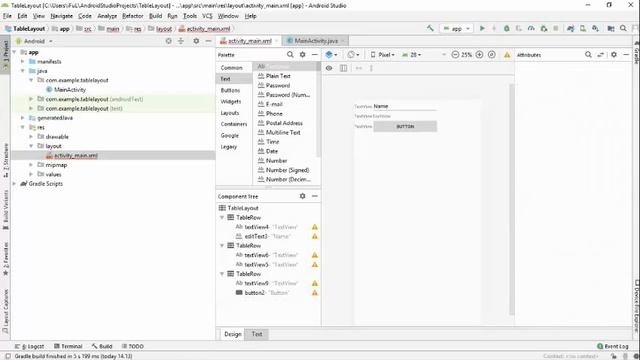Click the Name input field in preview
This screenshot has width=640, height=360.
tap(405, 106)
